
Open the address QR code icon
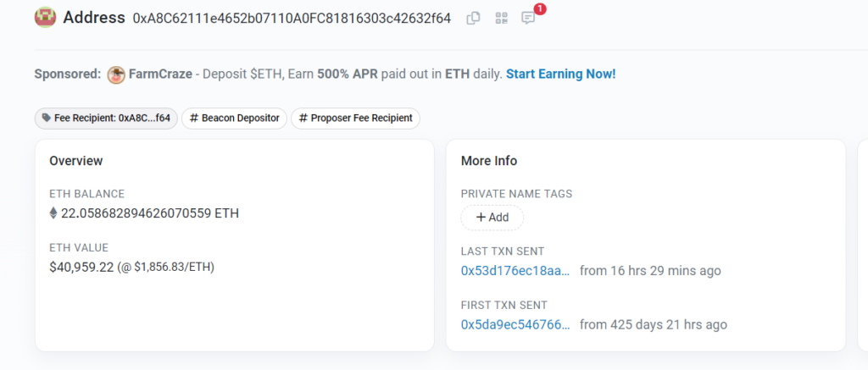(x=502, y=19)
